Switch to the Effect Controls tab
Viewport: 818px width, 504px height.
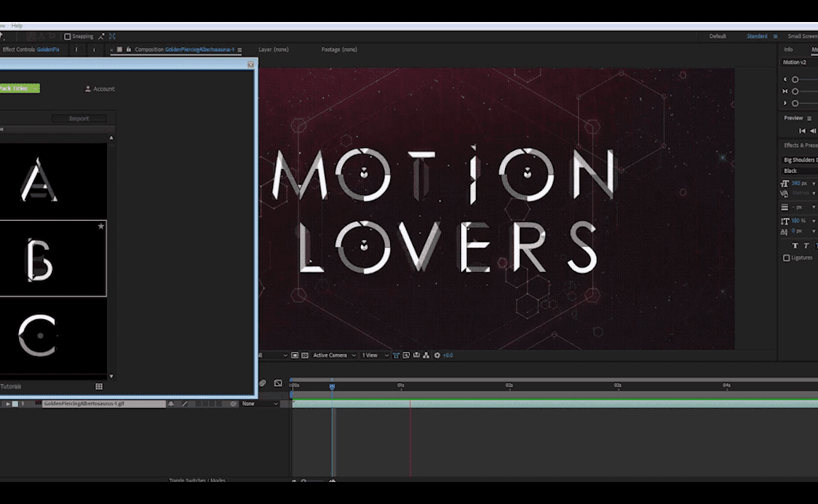[31, 50]
